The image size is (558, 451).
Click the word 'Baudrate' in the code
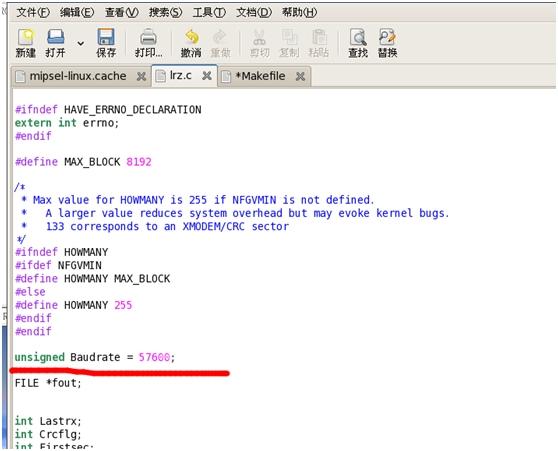pos(95,357)
